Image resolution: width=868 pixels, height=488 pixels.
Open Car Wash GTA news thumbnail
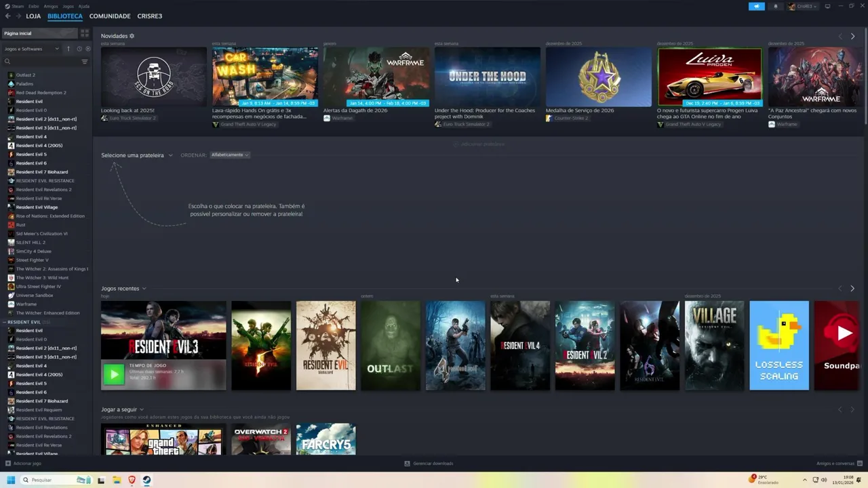point(265,77)
